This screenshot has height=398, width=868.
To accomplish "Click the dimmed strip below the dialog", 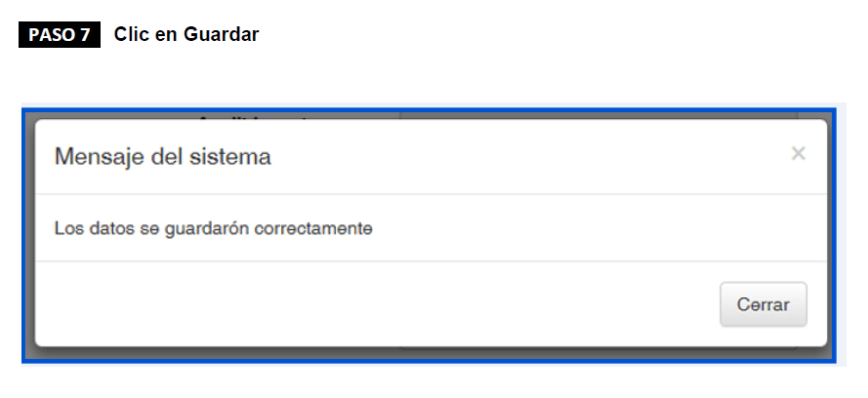I will pyautogui.click(x=430, y=354).
